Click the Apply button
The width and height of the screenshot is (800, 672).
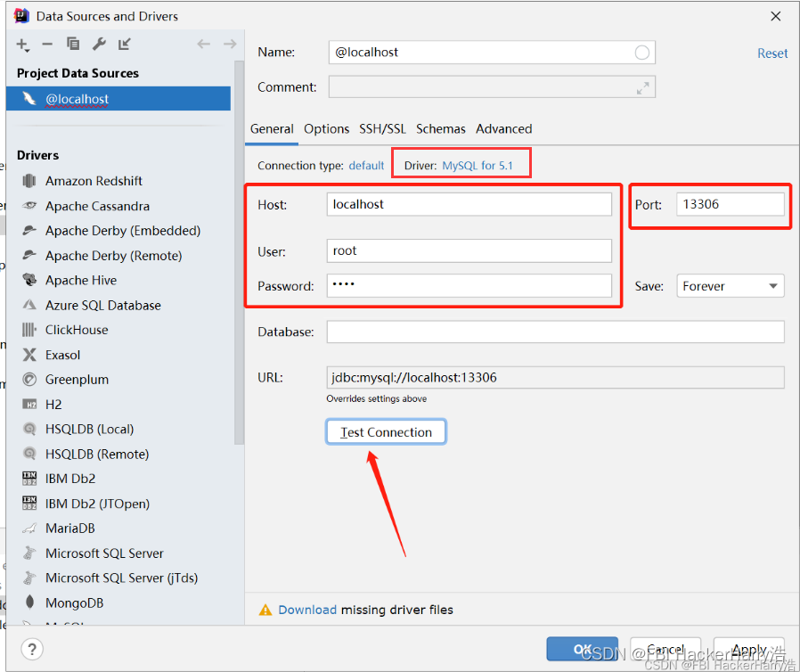[748, 649]
